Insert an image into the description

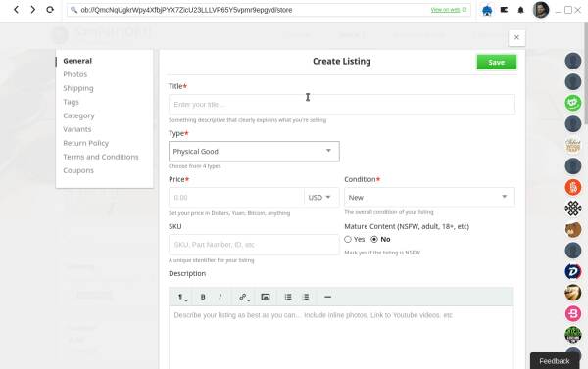click(266, 297)
